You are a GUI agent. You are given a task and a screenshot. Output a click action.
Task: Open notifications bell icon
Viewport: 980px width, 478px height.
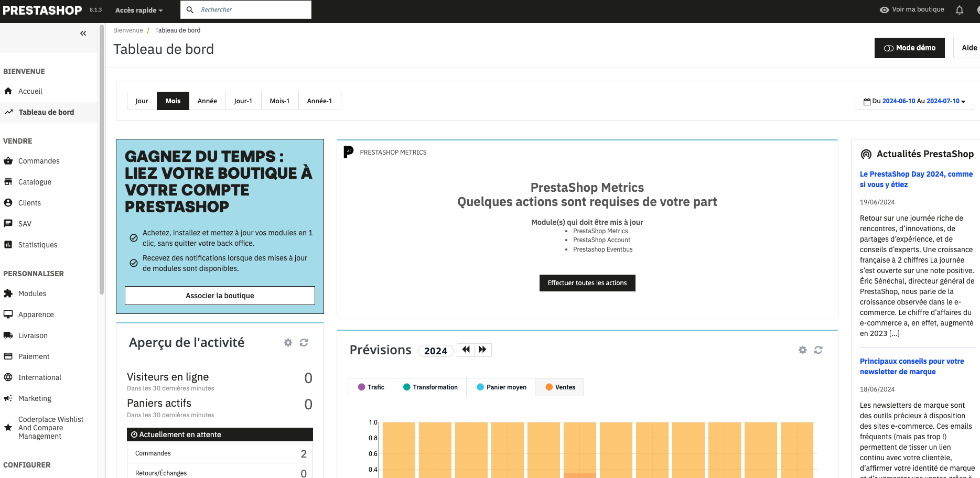click(x=960, y=10)
